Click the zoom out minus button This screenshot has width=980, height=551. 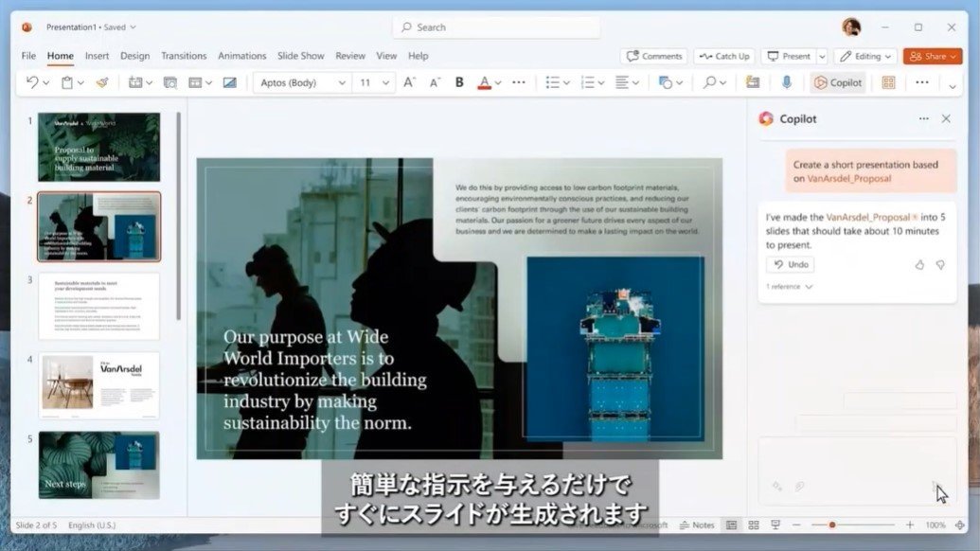[796, 525]
